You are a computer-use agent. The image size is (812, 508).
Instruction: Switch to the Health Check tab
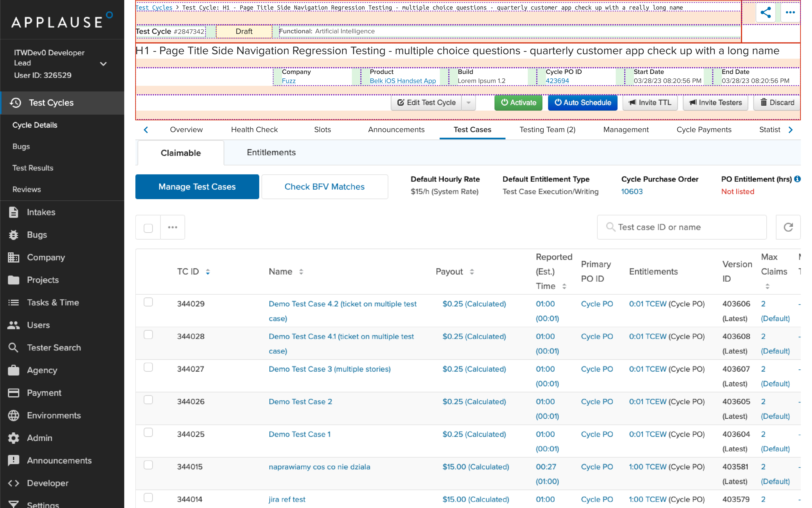click(254, 129)
